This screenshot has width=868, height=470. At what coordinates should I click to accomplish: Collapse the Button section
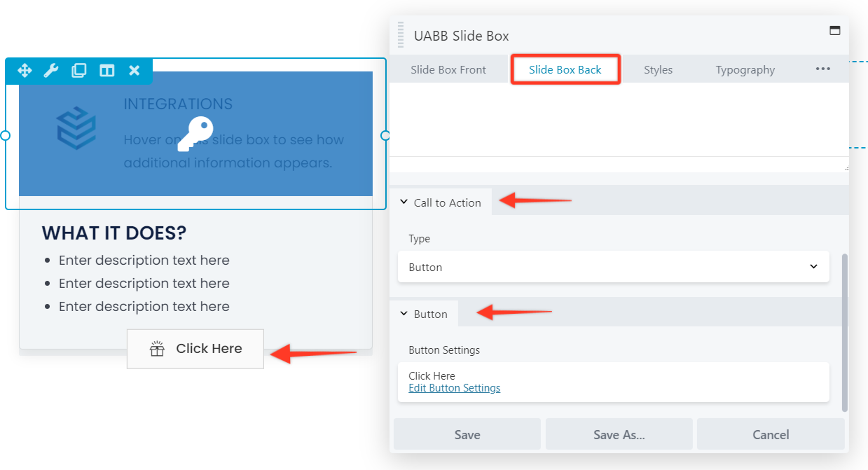tap(424, 314)
